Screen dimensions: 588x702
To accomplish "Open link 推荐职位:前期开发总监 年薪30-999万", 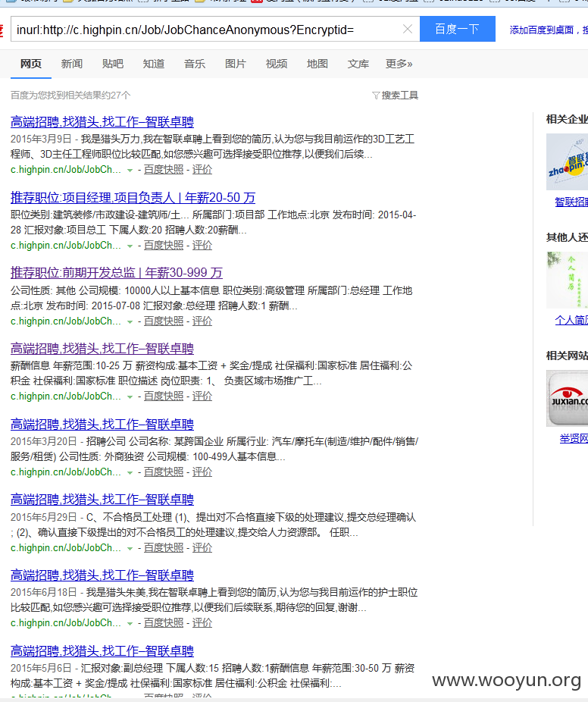I will coord(117,273).
